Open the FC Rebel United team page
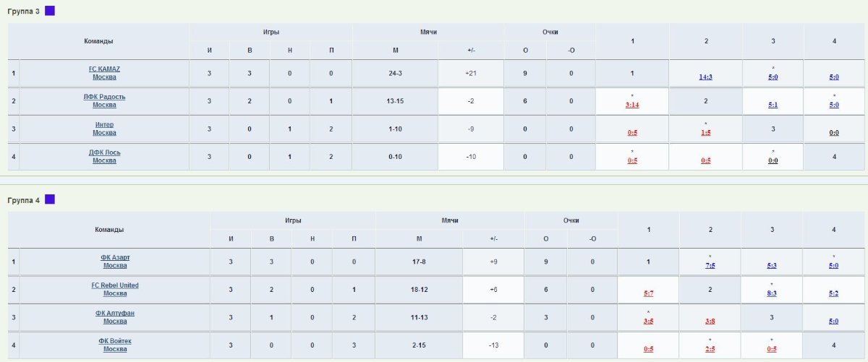This screenshot has width=868, height=362. 115,289
